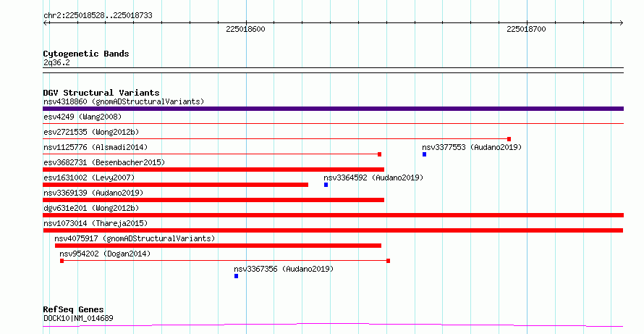The width and height of the screenshot is (644, 334).
Task: Click right end square of nsv954202
Action: coord(388,261)
